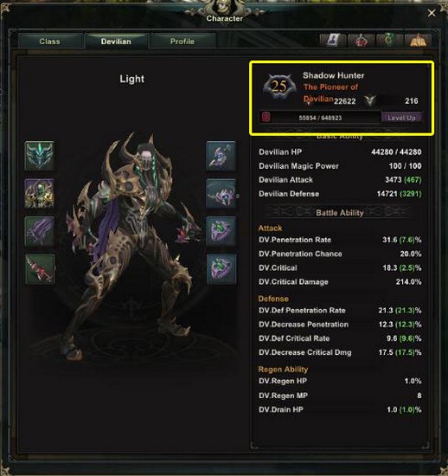The image size is (448, 476).
Task: Click the level 25 badge
Action: [279, 87]
